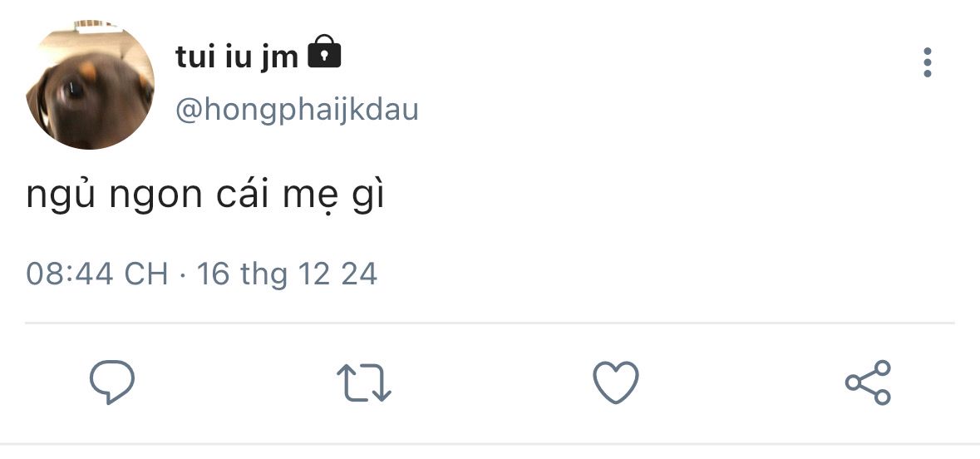
Task: Open the profile via display name "tui iu jm"
Action: 237,57
